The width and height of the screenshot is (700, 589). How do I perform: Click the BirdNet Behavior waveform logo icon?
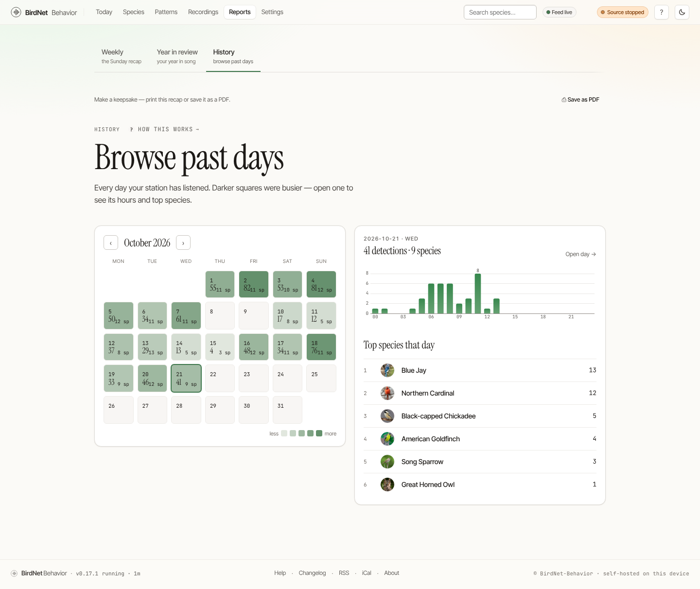pyautogui.click(x=16, y=12)
